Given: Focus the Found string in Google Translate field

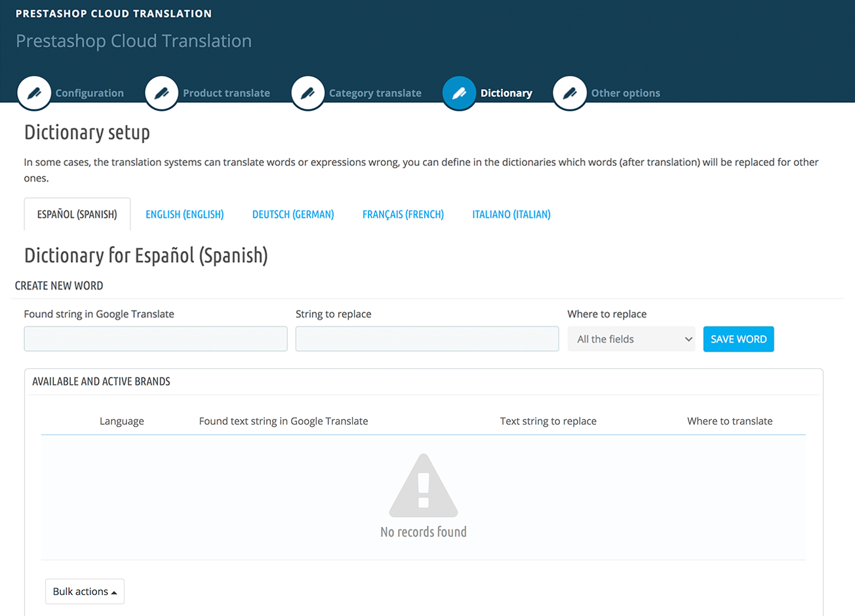Looking at the screenshot, I should [156, 339].
